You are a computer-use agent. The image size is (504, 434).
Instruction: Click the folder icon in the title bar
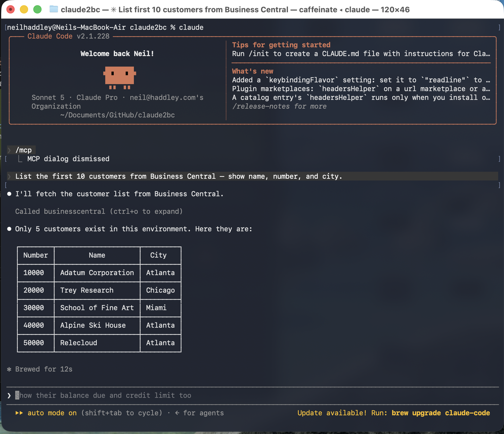click(x=54, y=9)
